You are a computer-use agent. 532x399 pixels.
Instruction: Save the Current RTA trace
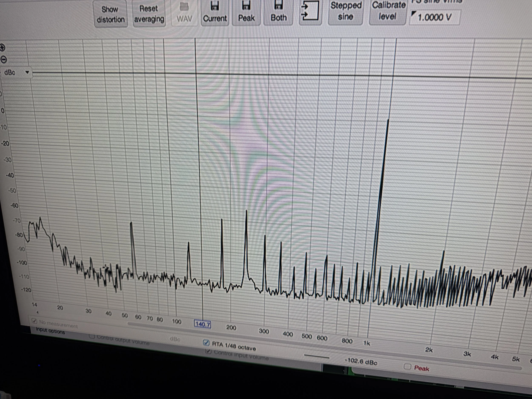[215, 13]
